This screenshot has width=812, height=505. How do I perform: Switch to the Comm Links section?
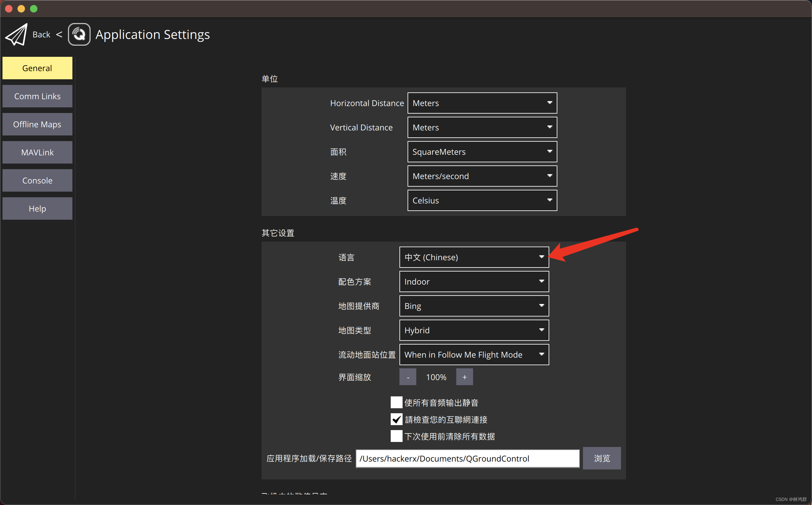click(37, 96)
